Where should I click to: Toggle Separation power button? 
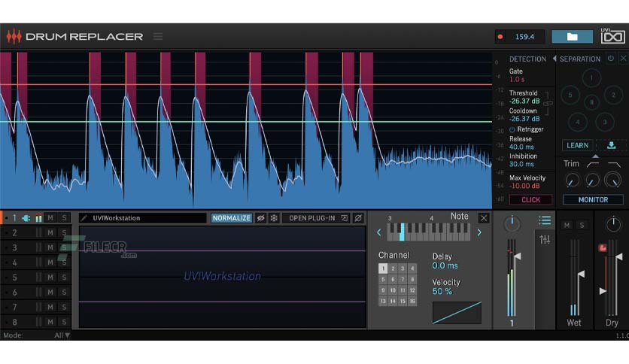pos(610,59)
